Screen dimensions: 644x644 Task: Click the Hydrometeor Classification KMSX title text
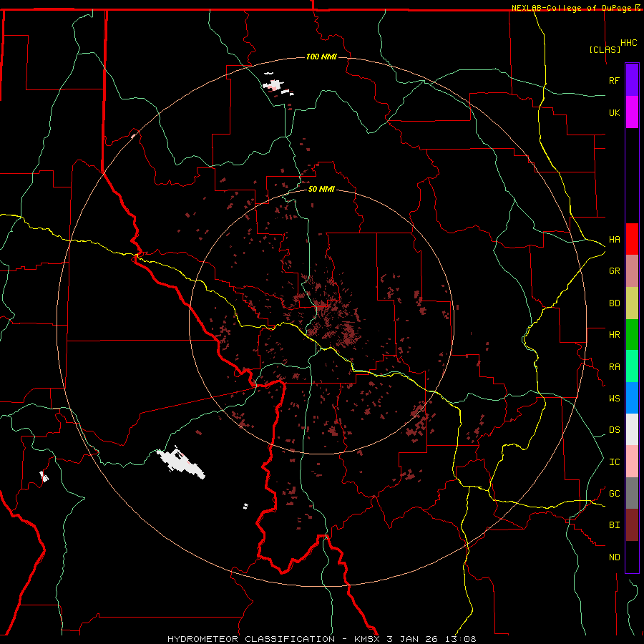(321, 639)
